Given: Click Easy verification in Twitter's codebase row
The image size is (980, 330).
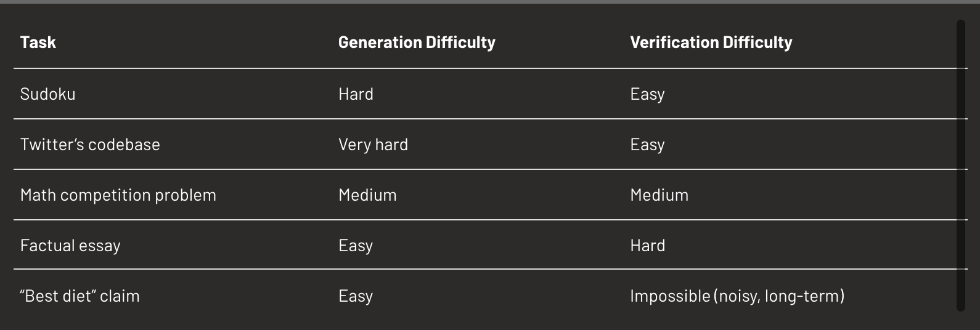Looking at the screenshot, I should [647, 145].
